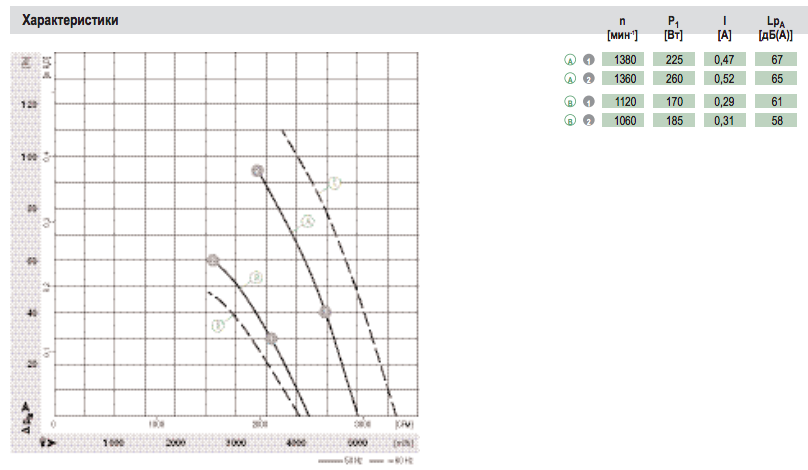This screenshot has height=470, width=808.
Task: Select the 58 sound level cell
Action: [x=776, y=121]
